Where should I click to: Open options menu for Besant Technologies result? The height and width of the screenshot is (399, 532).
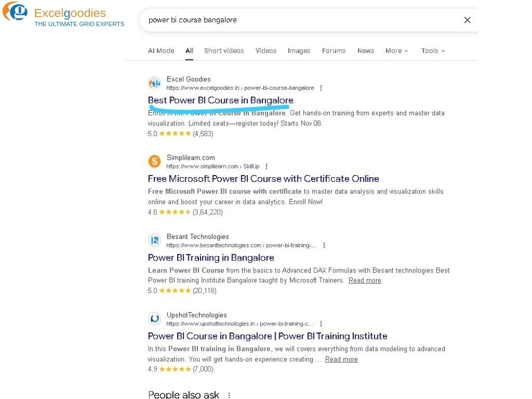324,245
